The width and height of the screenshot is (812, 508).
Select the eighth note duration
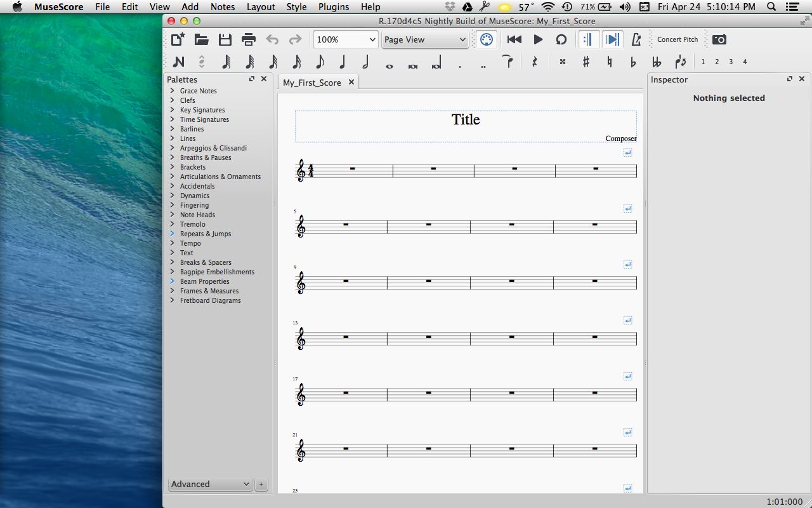click(320, 62)
